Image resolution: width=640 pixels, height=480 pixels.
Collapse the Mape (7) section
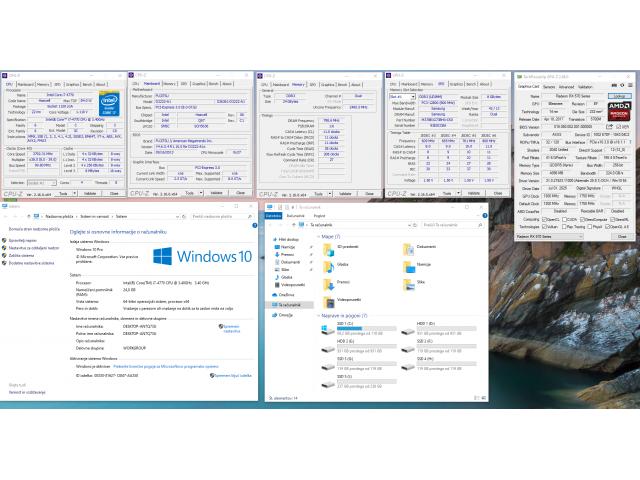pos(318,237)
